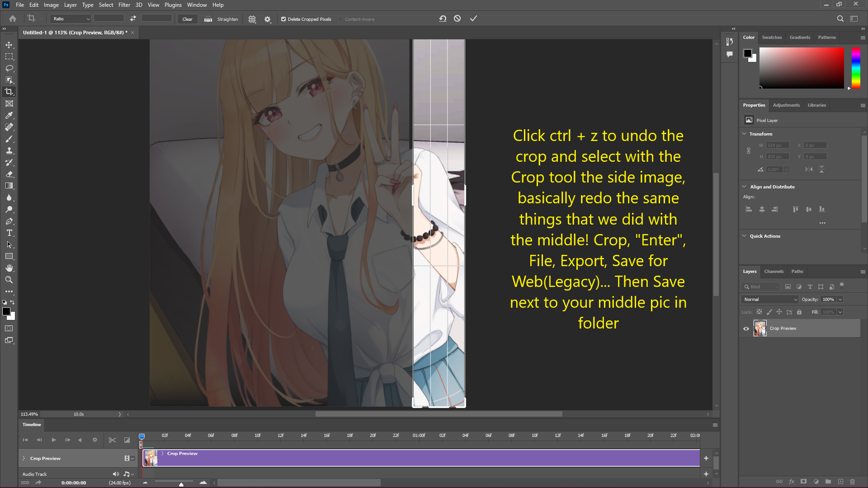
Task: Select the Lasso tool
Action: pyautogui.click(x=9, y=68)
